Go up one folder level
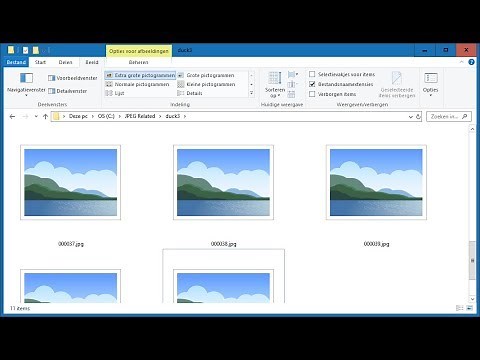The image size is (480, 360). point(45,116)
